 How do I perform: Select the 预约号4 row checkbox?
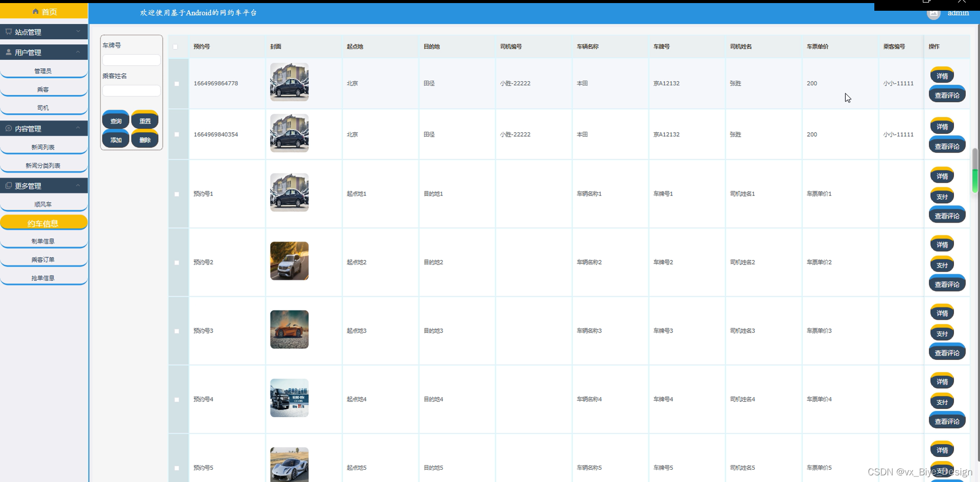177,399
